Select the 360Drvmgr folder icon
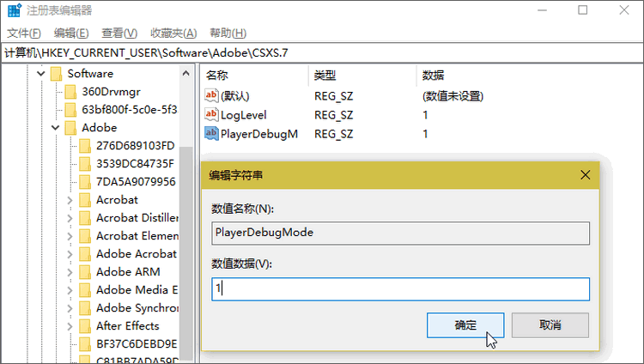Viewport: 644px width, 364px height. click(x=70, y=91)
